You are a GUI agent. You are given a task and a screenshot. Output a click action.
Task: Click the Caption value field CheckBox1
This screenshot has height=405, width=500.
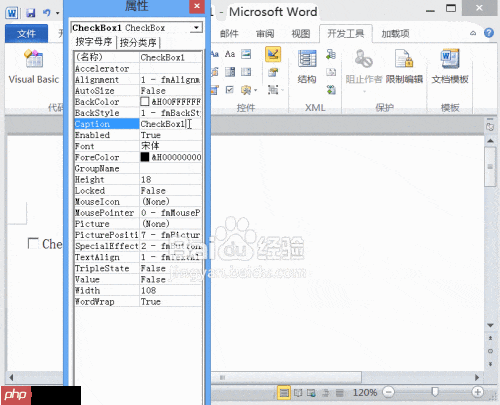(171, 124)
